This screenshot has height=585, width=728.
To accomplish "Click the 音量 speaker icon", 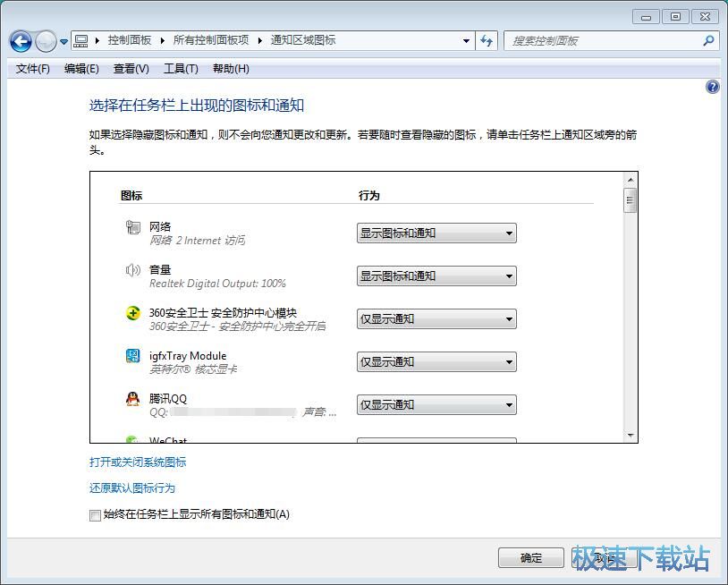I will pos(132,270).
